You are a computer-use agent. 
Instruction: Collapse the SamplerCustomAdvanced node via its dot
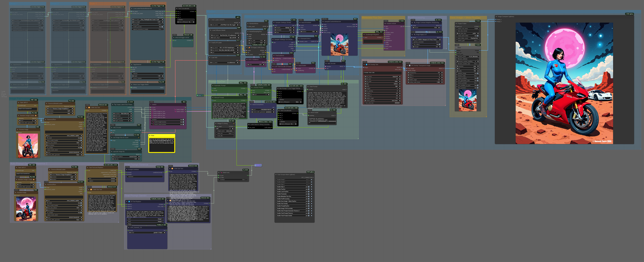[x=323, y=21]
